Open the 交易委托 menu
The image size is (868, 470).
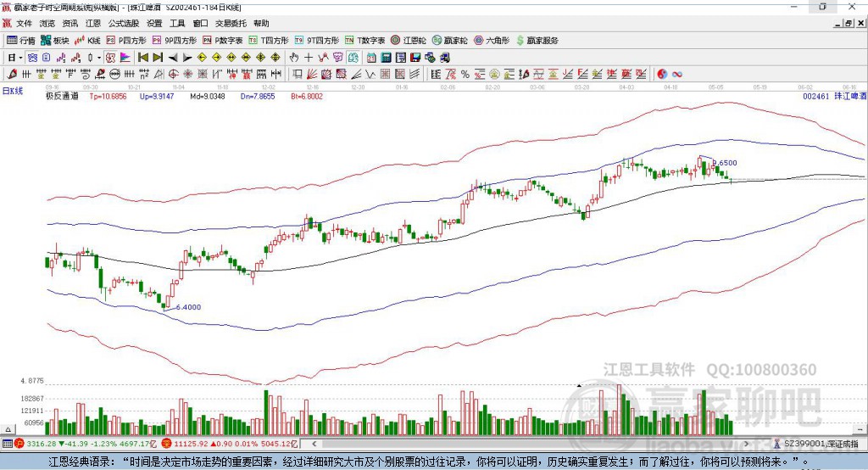[x=231, y=23]
